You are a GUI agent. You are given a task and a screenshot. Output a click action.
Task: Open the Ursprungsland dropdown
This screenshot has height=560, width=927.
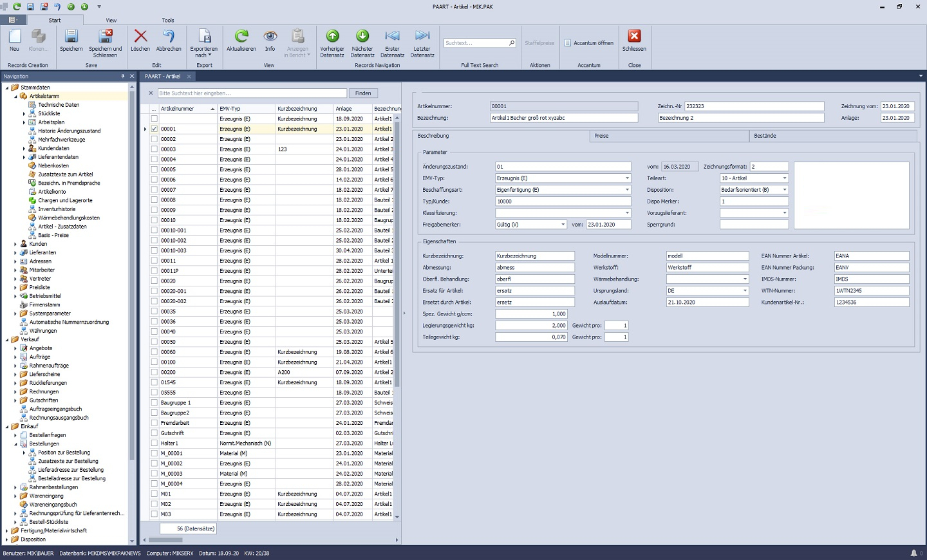745,291
